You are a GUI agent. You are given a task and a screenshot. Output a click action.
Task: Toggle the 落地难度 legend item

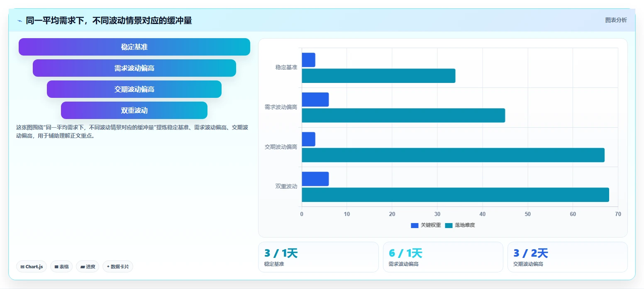coord(460,225)
